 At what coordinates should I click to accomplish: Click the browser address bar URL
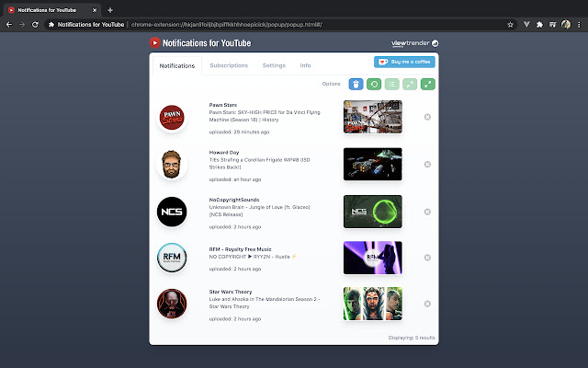click(227, 25)
